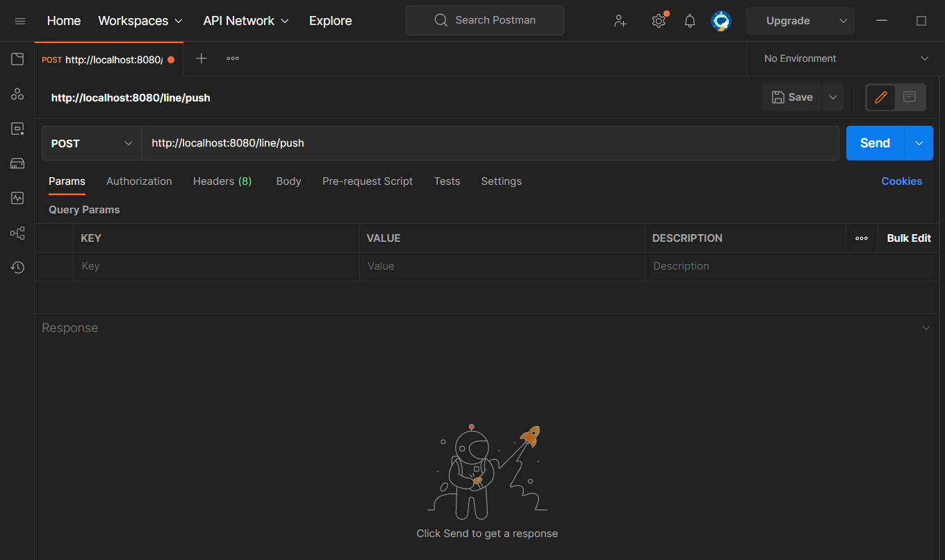The height and width of the screenshot is (560, 945).
Task: Open the Tests tab
Action: coord(447,181)
